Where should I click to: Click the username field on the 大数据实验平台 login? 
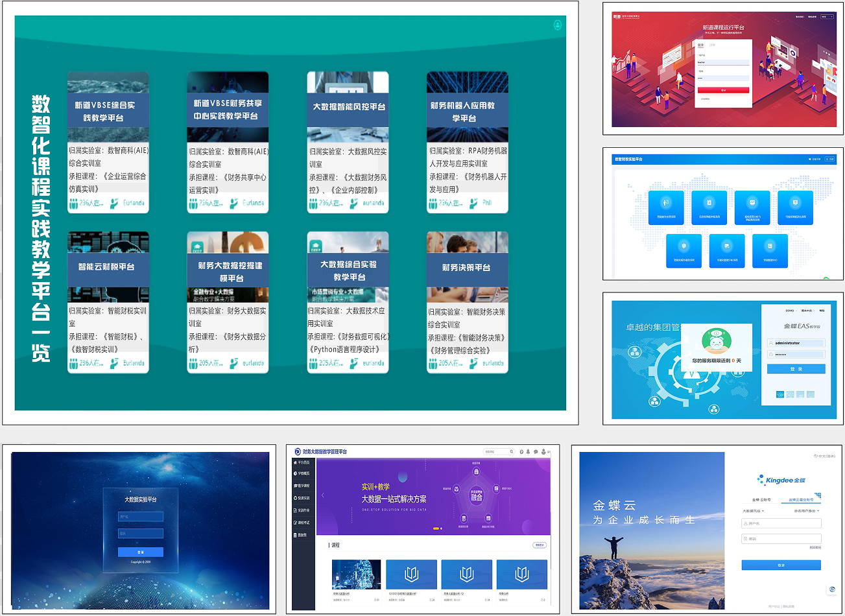[141, 517]
